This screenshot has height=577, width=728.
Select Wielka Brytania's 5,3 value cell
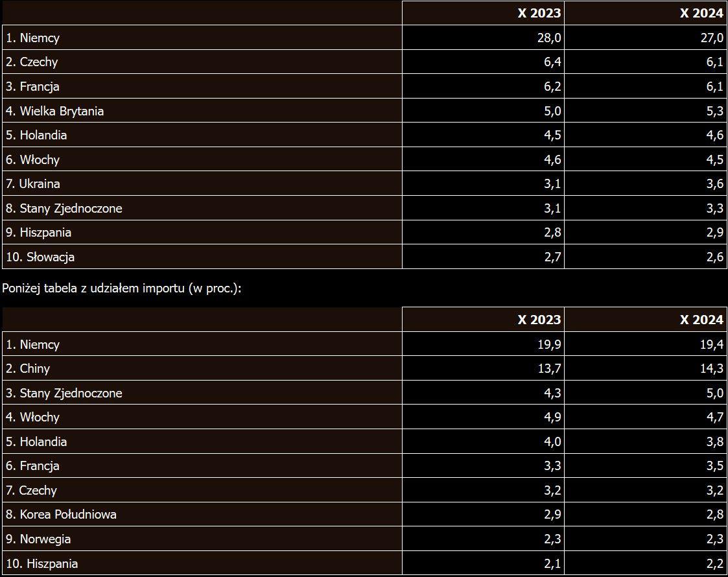pyautogui.click(x=715, y=111)
